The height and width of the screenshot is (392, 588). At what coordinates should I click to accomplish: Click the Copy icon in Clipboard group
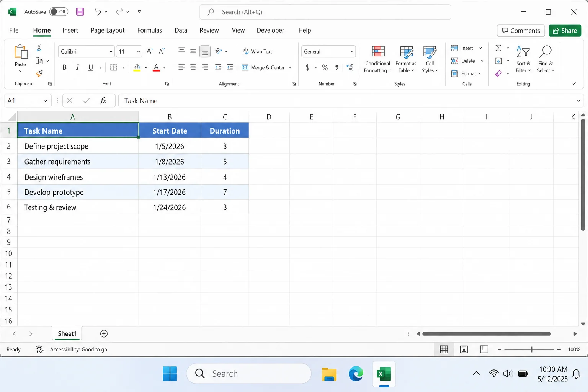point(39,60)
